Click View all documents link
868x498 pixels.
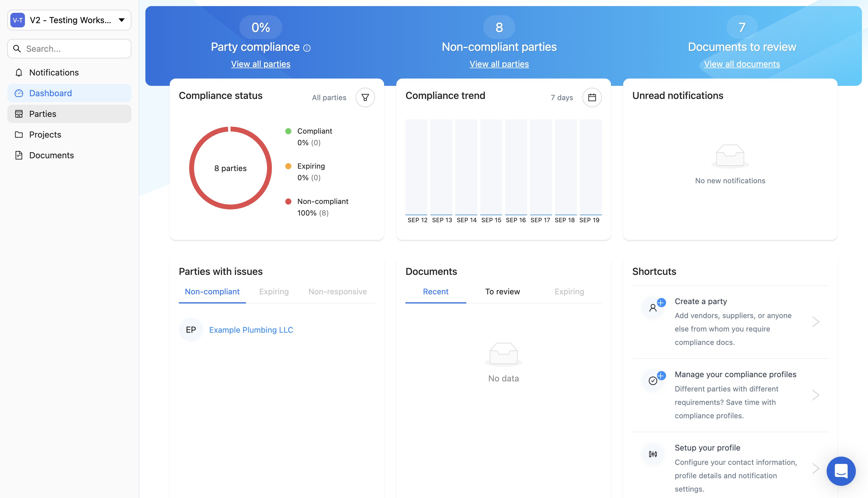pos(741,64)
